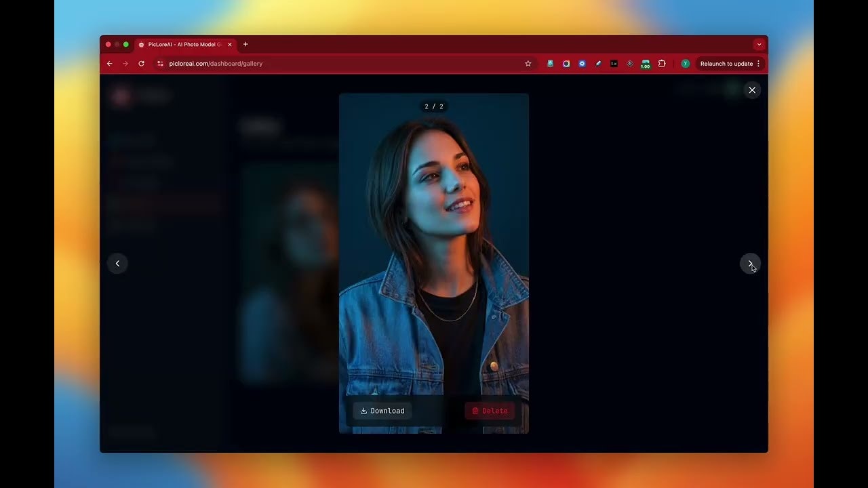Expand the tab search dropdown
The width and height of the screenshot is (868, 488).
pyautogui.click(x=759, y=45)
